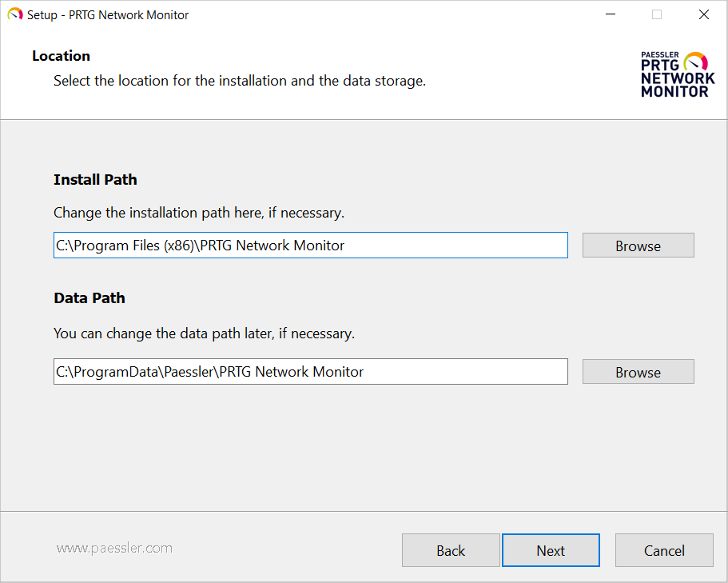728x583 pixels.
Task: Click the Install Path section label
Action: pyautogui.click(x=95, y=180)
